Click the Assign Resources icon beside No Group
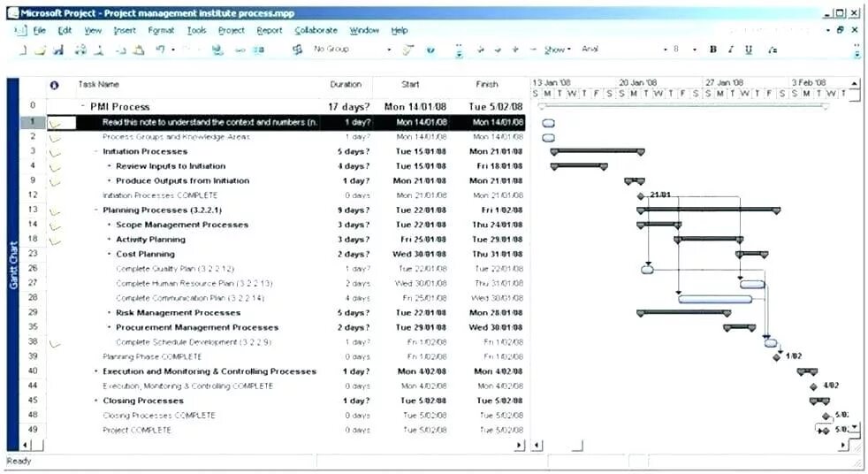 (x=297, y=50)
